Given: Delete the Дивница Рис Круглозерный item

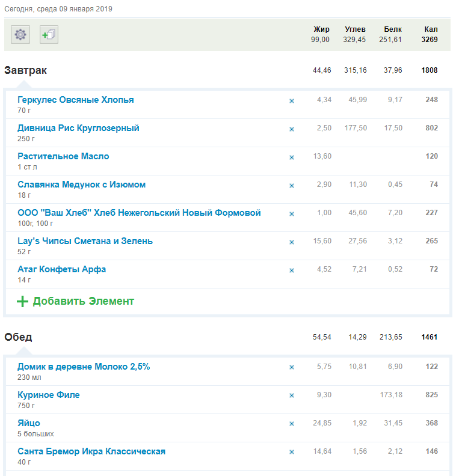Looking at the screenshot, I should click(292, 129).
